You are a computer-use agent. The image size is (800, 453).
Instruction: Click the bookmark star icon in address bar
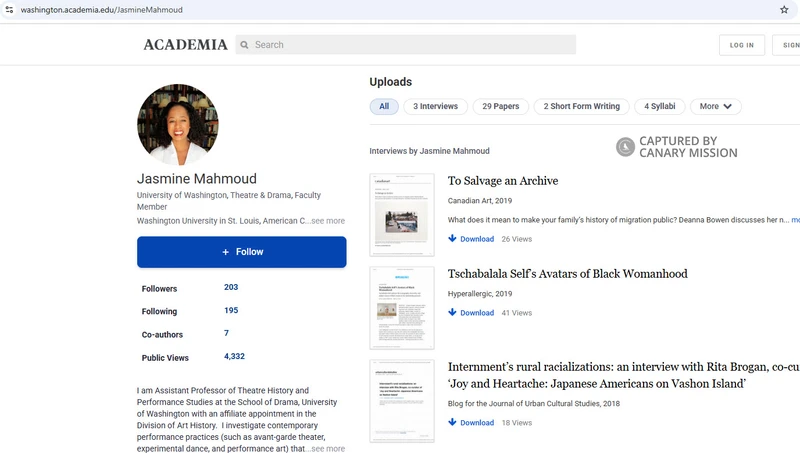point(784,10)
